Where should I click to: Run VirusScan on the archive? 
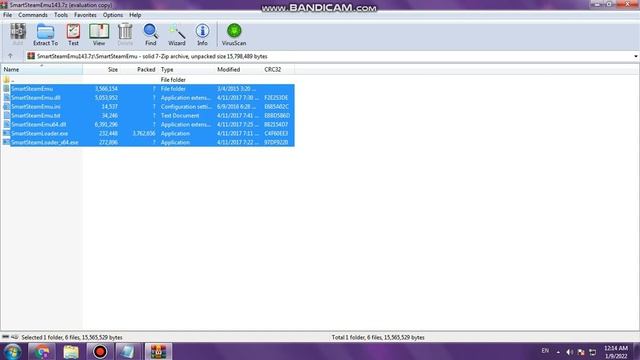click(x=234, y=34)
